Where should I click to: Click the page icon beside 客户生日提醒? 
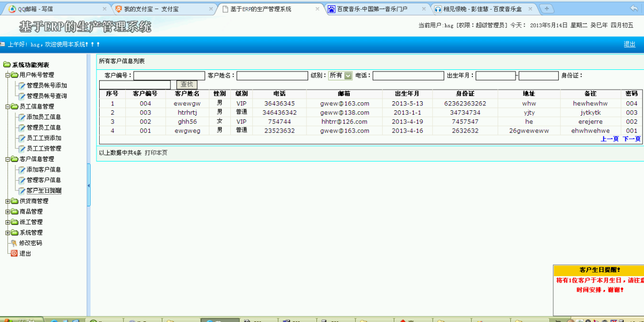[x=22, y=191]
